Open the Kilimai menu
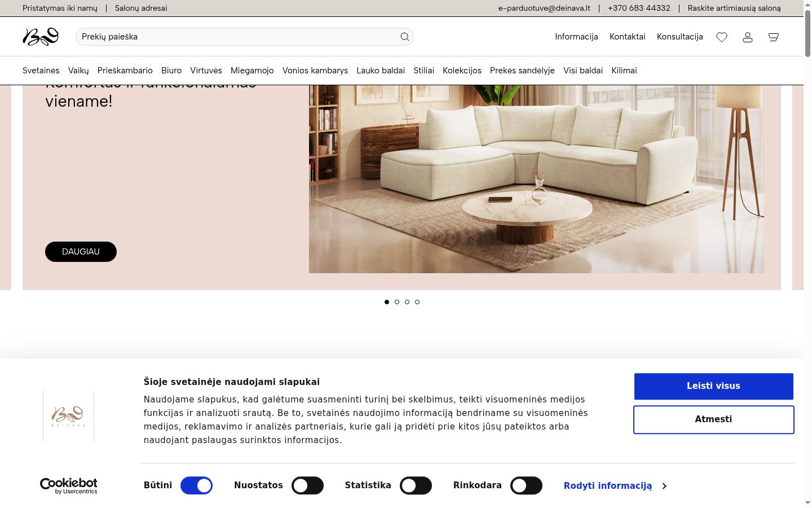Screen dimensions: 812x508 tap(624, 71)
